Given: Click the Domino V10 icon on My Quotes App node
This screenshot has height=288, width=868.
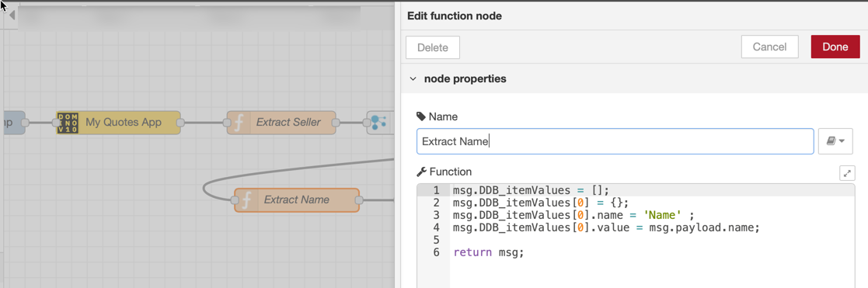Looking at the screenshot, I should (68, 122).
